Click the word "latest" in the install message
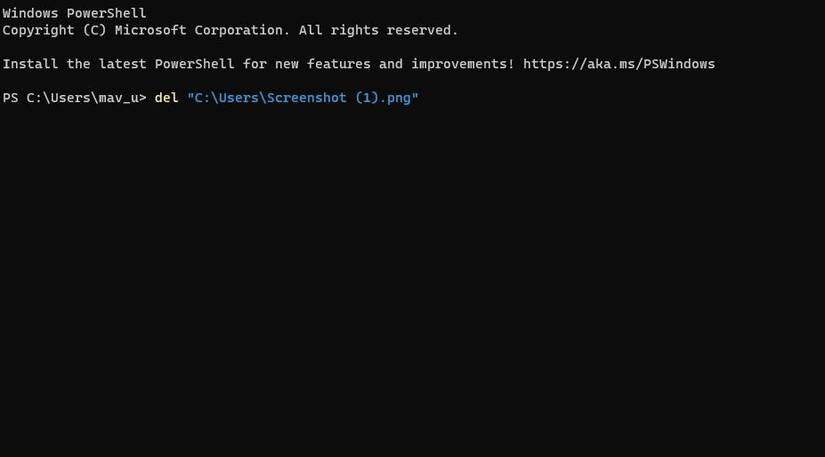 (123, 64)
